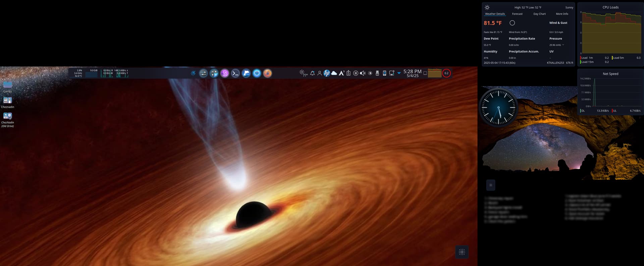Open the display network tray icon
This screenshot has height=266, width=644.
pos(392,73)
